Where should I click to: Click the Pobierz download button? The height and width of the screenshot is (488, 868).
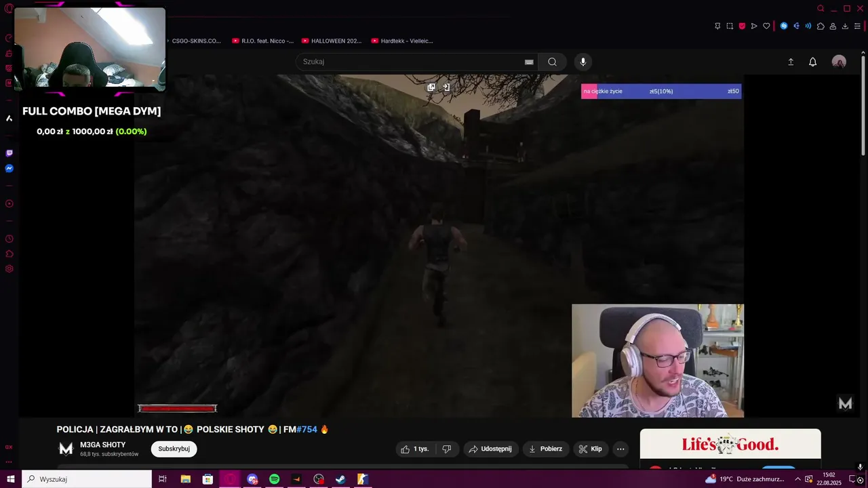[x=546, y=449]
